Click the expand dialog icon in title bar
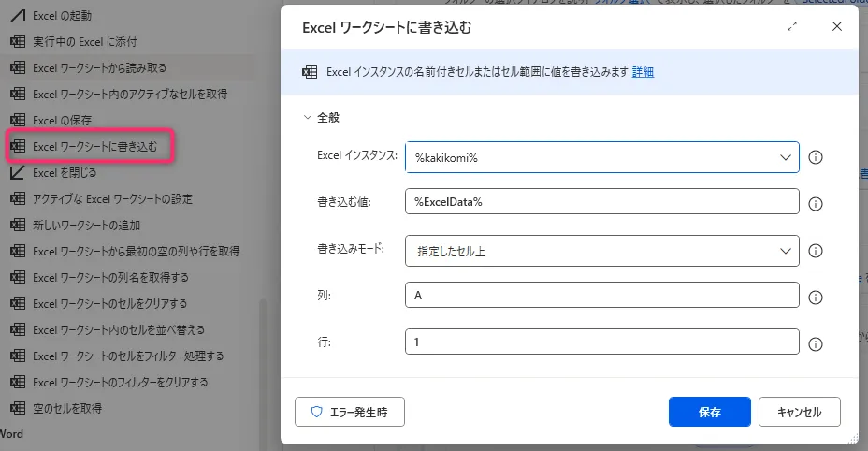 click(793, 27)
